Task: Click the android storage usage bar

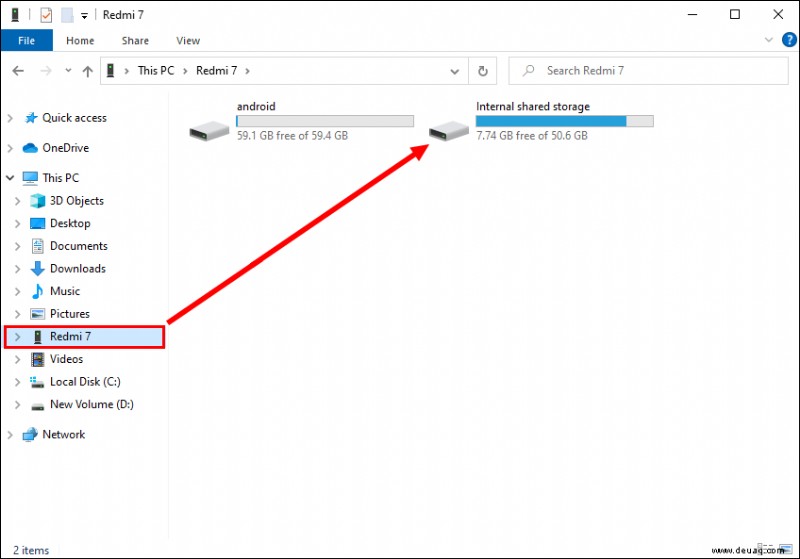Action: [x=325, y=121]
